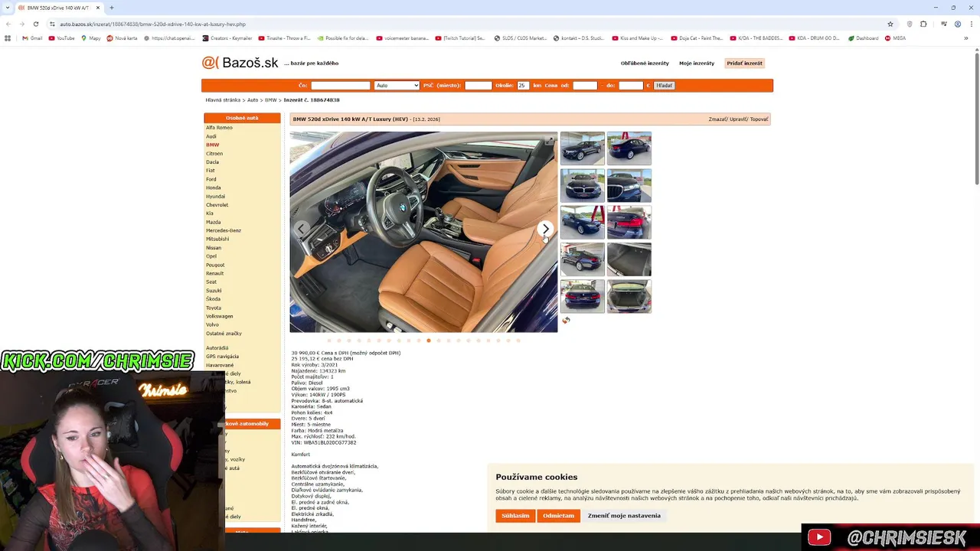980x551 pixels.
Task: Click the Hľadať search button
Action: [x=664, y=86]
